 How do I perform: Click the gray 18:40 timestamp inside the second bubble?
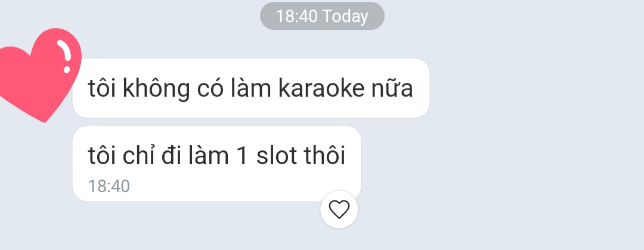(109, 186)
